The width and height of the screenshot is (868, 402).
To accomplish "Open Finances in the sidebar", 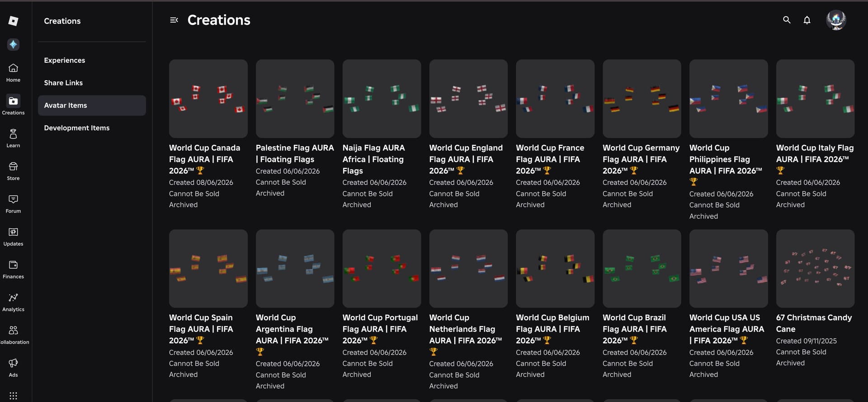I will tap(13, 269).
